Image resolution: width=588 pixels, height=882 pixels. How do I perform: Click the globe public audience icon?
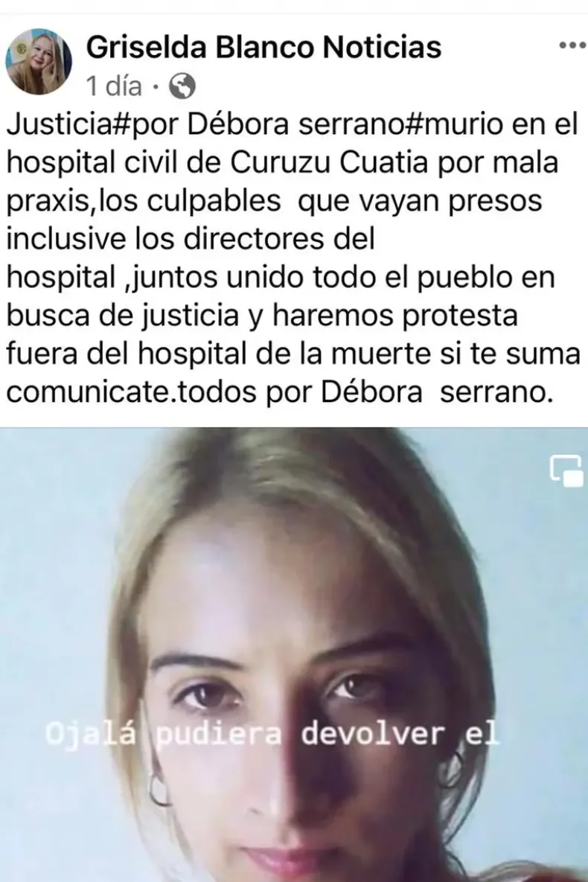click(x=182, y=86)
